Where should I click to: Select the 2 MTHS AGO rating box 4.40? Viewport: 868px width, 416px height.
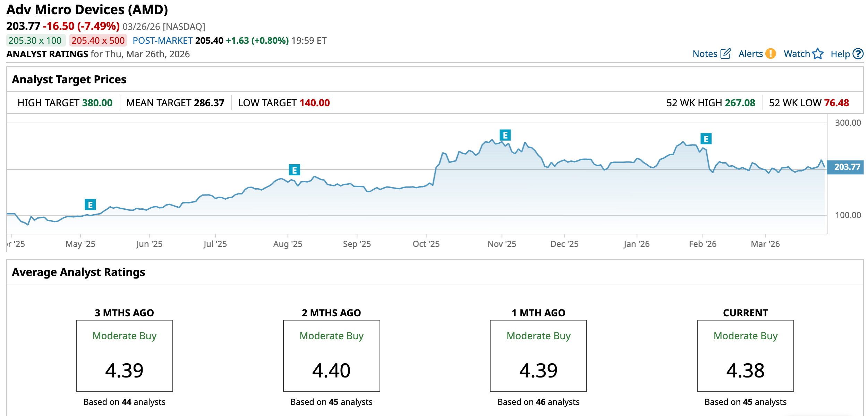(331, 356)
